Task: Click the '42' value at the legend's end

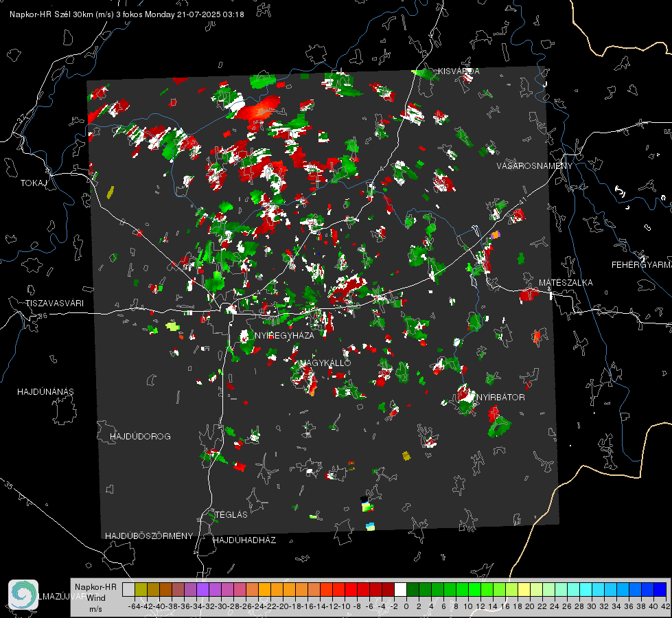Action: point(665,606)
